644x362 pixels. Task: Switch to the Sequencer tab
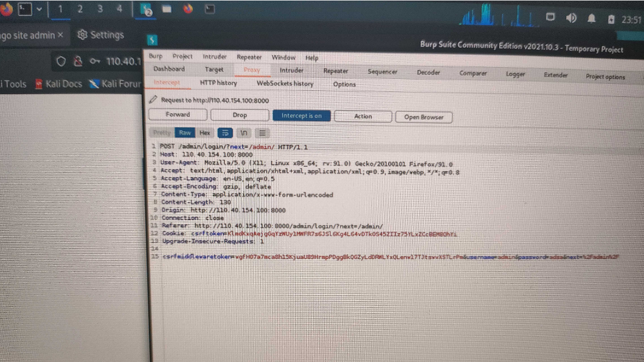click(383, 72)
